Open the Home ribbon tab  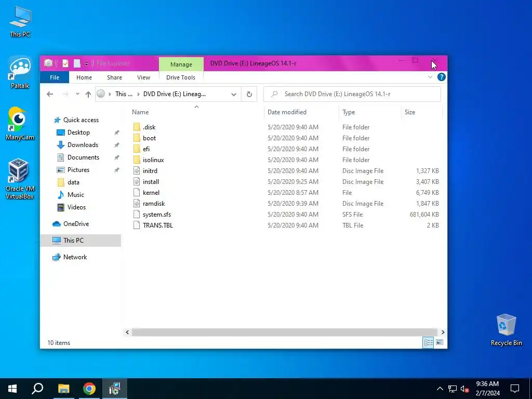(84, 77)
